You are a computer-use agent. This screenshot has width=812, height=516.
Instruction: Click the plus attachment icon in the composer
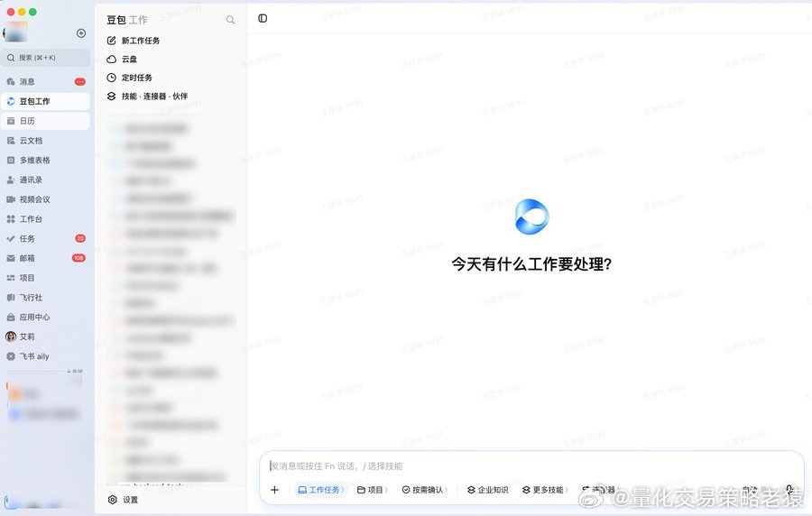click(x=274, y=490)
